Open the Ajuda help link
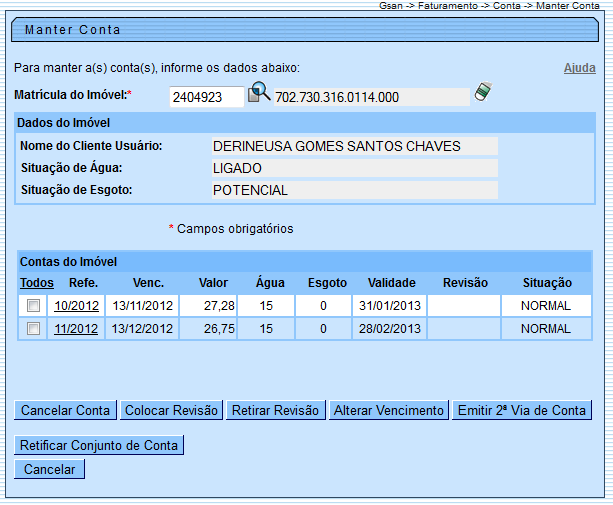The width and height of the screenshot is (613, 505). coord(579,68)
